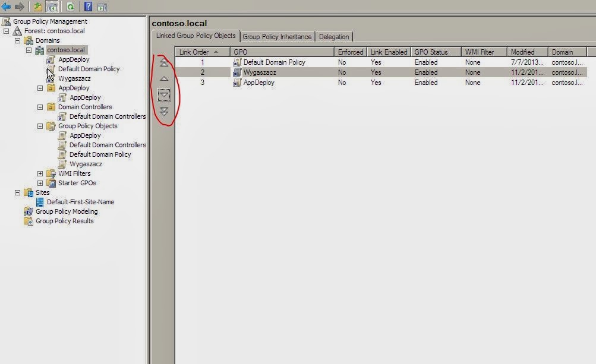The height and width of the screenshot is (364, 596).
Task: Collapse the Forest: contoso.local node
Action: pyautogui.click(x=7, y=31)
